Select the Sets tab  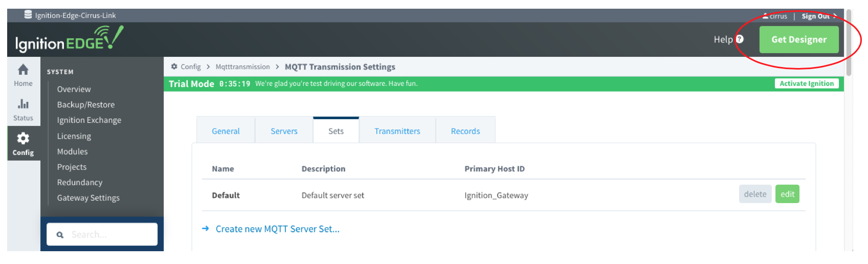336,131
